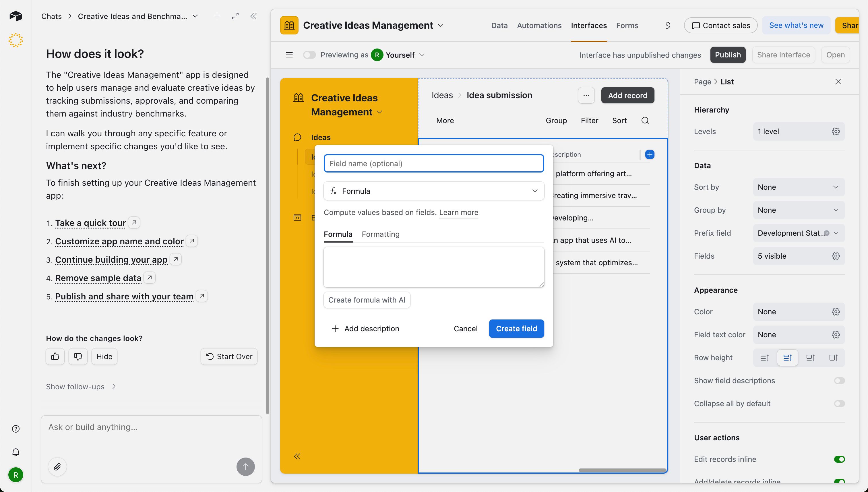
Task: Collapse the chat panel with double chevron
Action: point(253,16)
